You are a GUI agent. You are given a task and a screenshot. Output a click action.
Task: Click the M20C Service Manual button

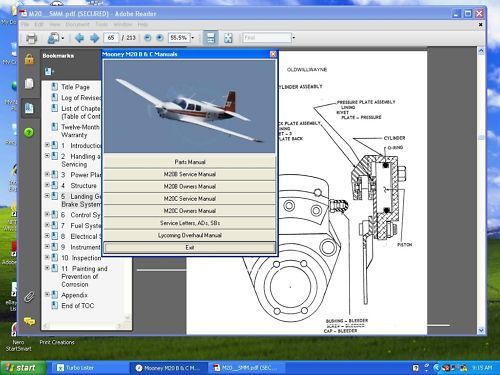pos(190,199)
